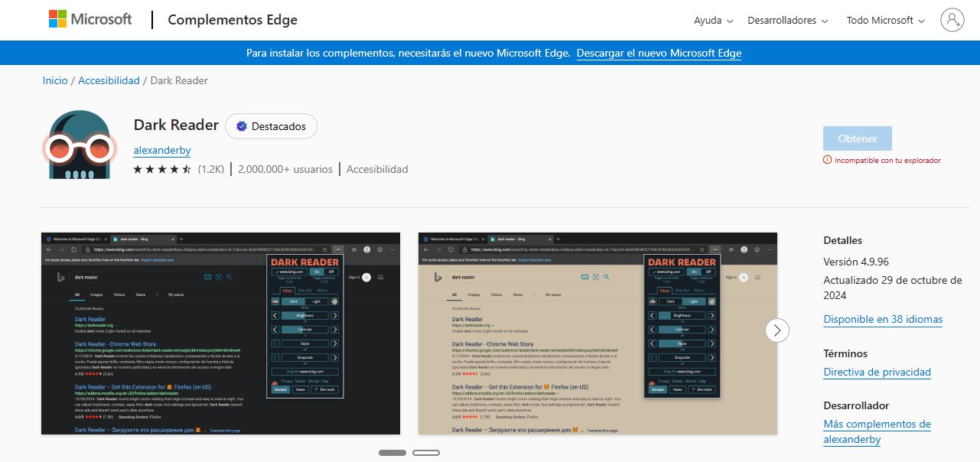The width and height of the screenshot is (980, 462).
Task: Click the 'Versión 4.9.96' text
Action: pos(856,262)
